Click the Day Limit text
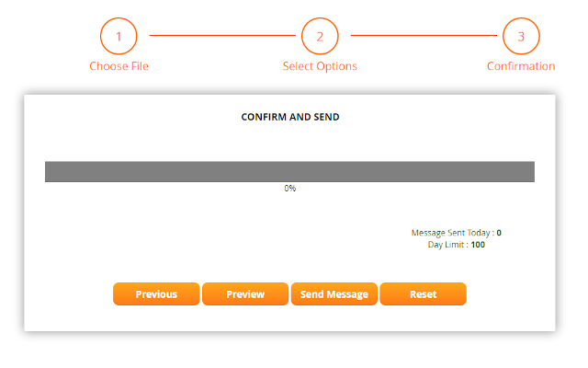Image resolution: width=588 pixels, height=368 pixels. 447,245
